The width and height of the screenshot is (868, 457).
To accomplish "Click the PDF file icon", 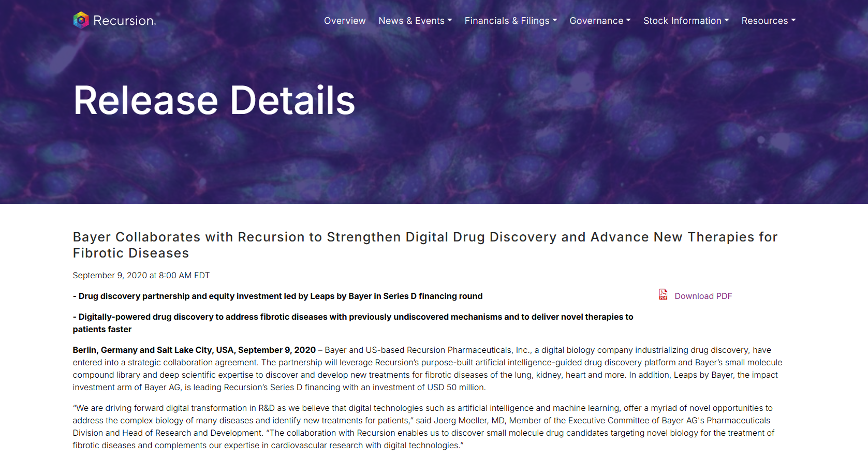I will (663, 295).
